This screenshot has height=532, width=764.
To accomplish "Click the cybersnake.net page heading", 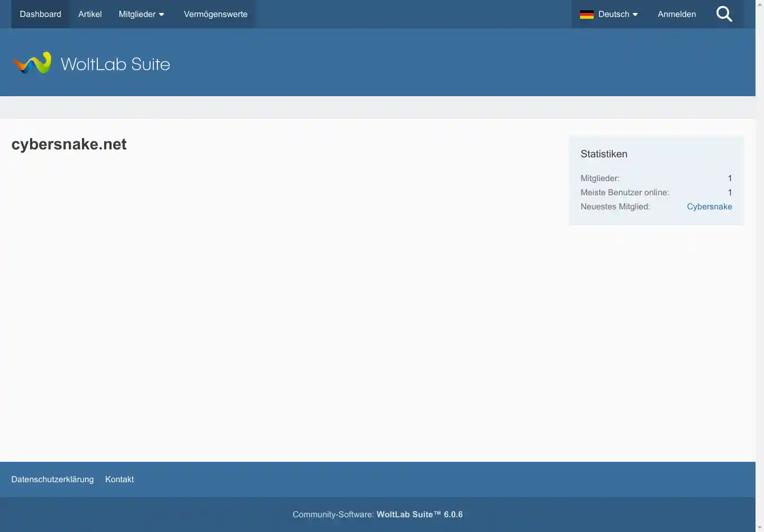I will click(x=69, y=144).
